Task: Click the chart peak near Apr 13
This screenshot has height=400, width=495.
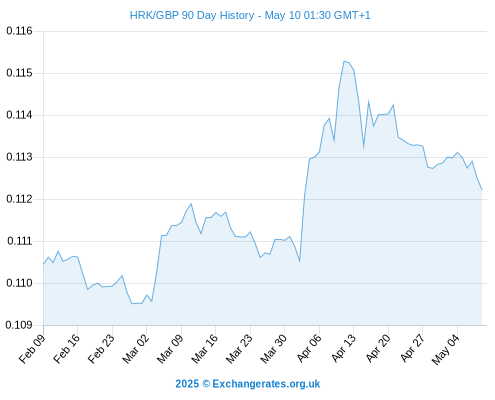Action: tap(344, 61)
